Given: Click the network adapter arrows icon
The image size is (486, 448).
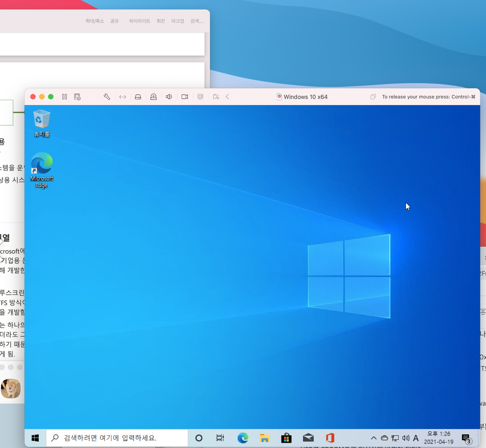Looking at the screenshot, I should (123, 97).
